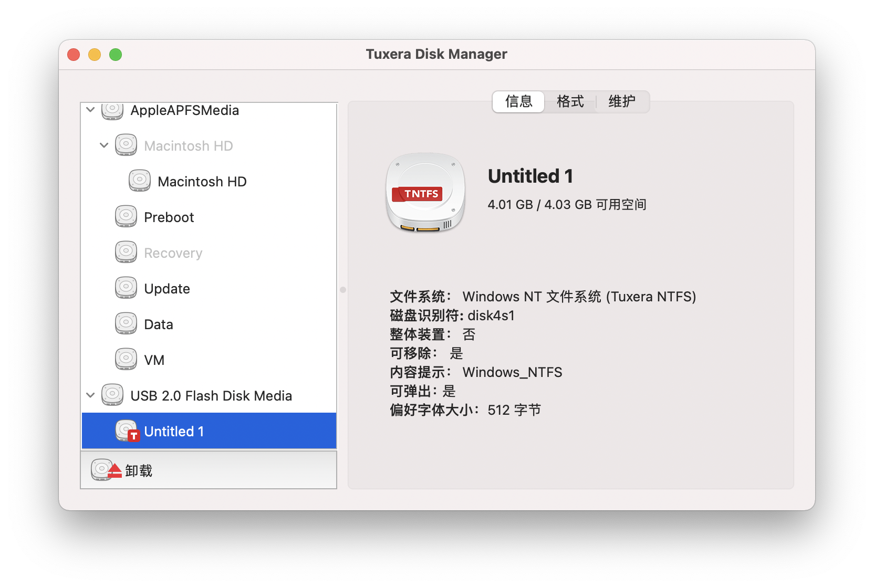Click the Update volume disk icon

(126, 288)
